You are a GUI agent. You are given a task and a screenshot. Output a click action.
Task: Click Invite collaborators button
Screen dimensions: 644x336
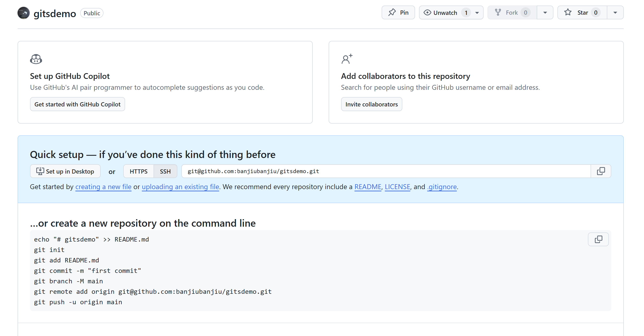371,104
